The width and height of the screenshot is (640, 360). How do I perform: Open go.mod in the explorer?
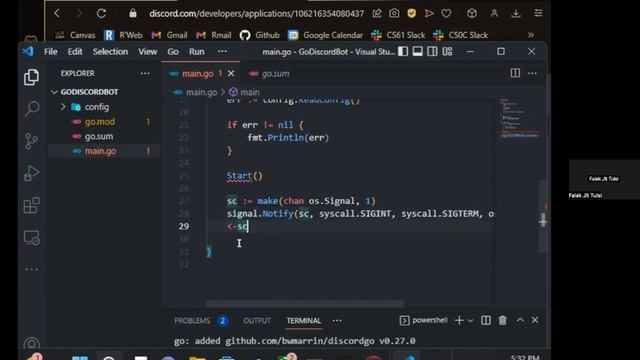(100, 122)
